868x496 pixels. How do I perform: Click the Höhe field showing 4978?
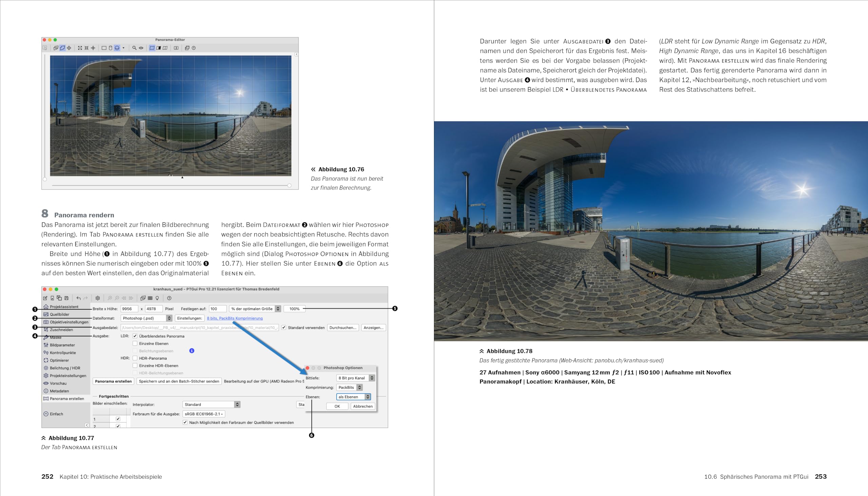click(x=154, y=309)
